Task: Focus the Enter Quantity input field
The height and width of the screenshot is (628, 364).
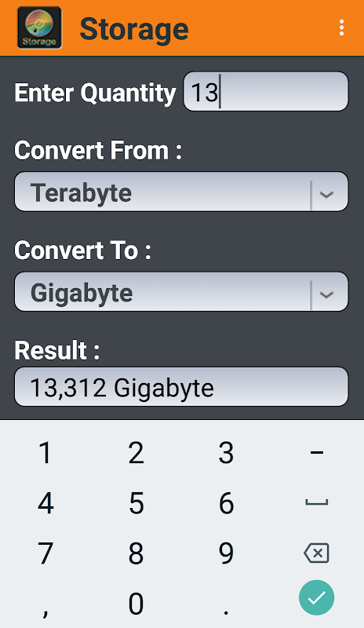Action: (266, 91)
